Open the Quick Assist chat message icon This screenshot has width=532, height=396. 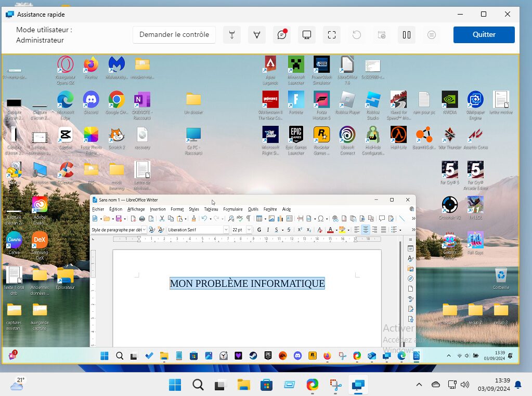click(282, 35)
